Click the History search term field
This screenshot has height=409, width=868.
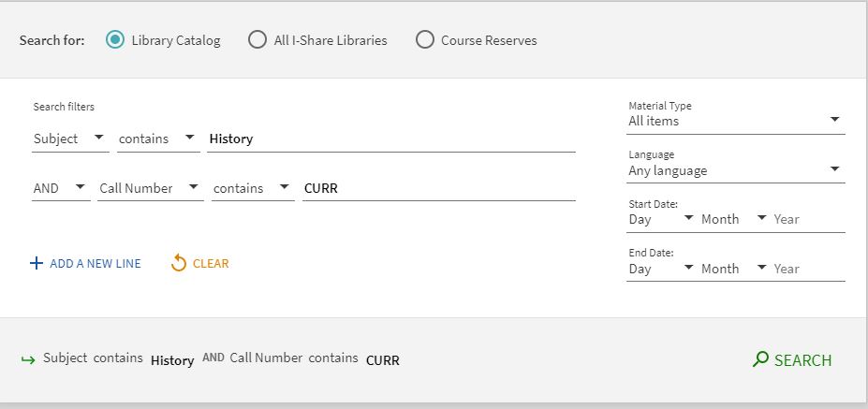click(x=391, y=139)
